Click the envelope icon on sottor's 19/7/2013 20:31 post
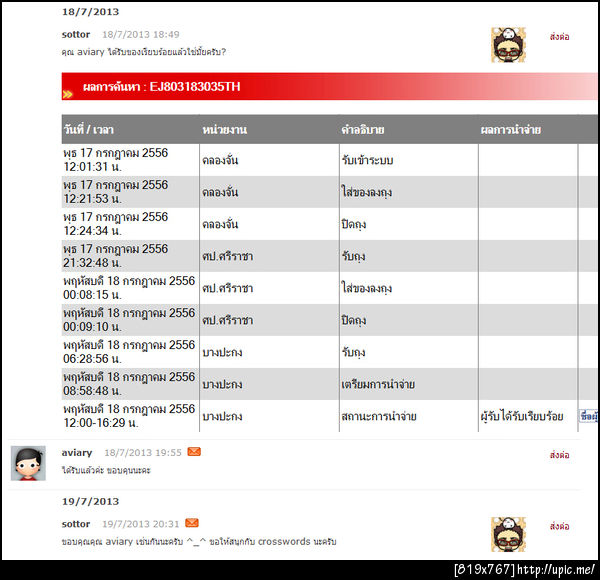The height and width of the screenshot is (580, 600). pyautogui.click(x=192, y=523)
